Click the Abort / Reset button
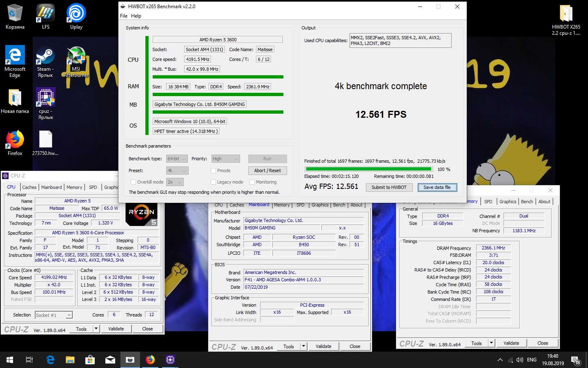Screen dimensions: 588x368 (x=267, y=171)
